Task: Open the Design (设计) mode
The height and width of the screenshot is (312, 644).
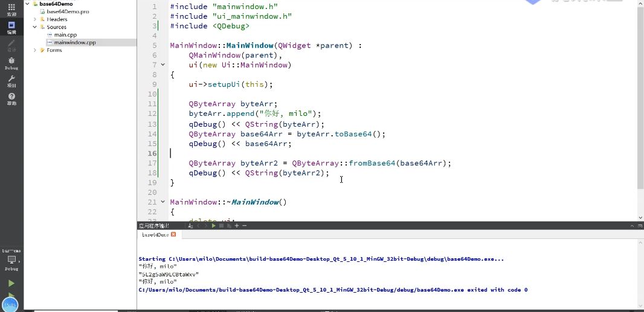Action: tap(11, 45)
